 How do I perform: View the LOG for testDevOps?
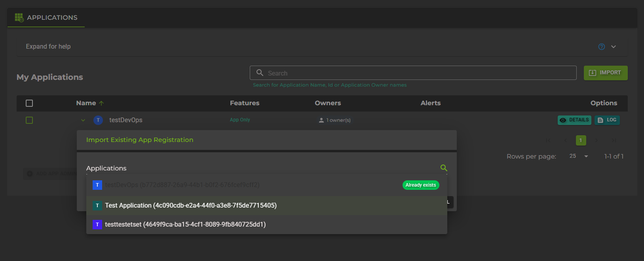point(607,120)
